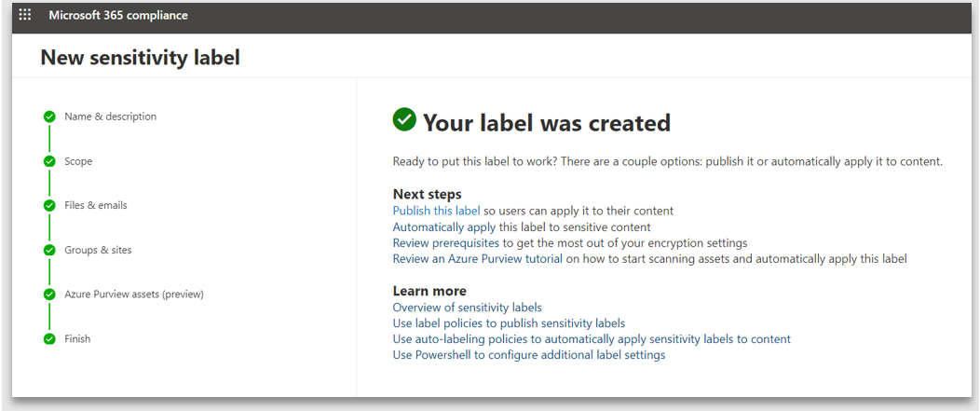Jump to the Groups & sites step
Viewport: 980px width, 411px height.
tap(98, 250)
